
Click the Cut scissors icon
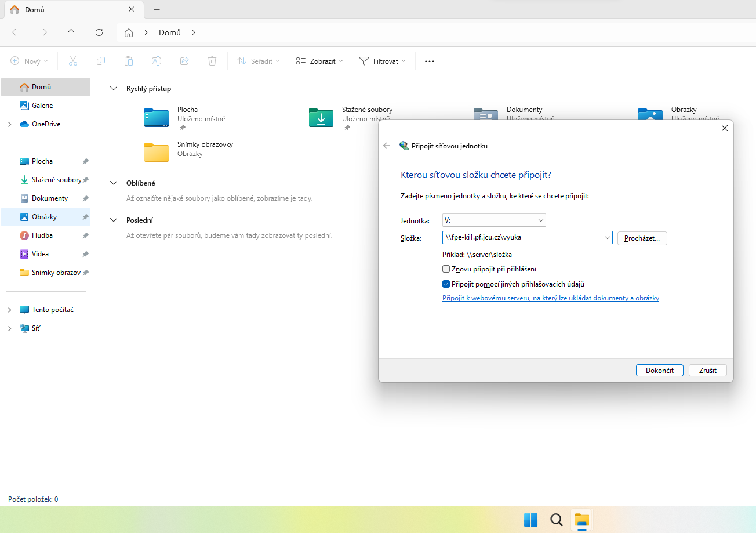[x=73, y=61]
